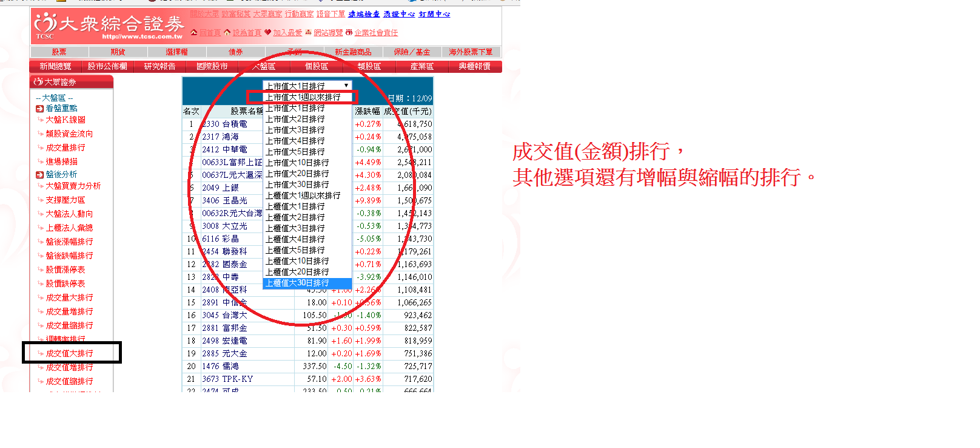Click the icon beside 企業社會責任
The width and height of the screenshot is (980, 448).
pos(349,32)
